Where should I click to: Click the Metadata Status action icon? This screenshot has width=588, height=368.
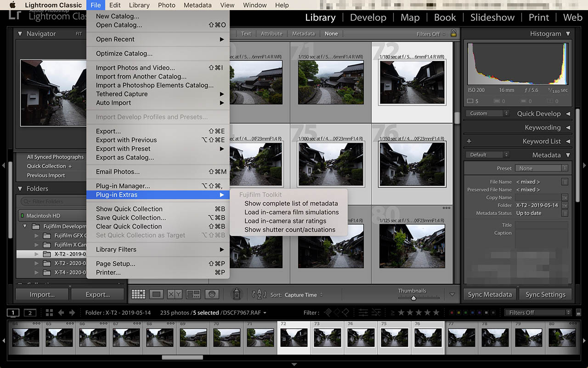point(565,213)
